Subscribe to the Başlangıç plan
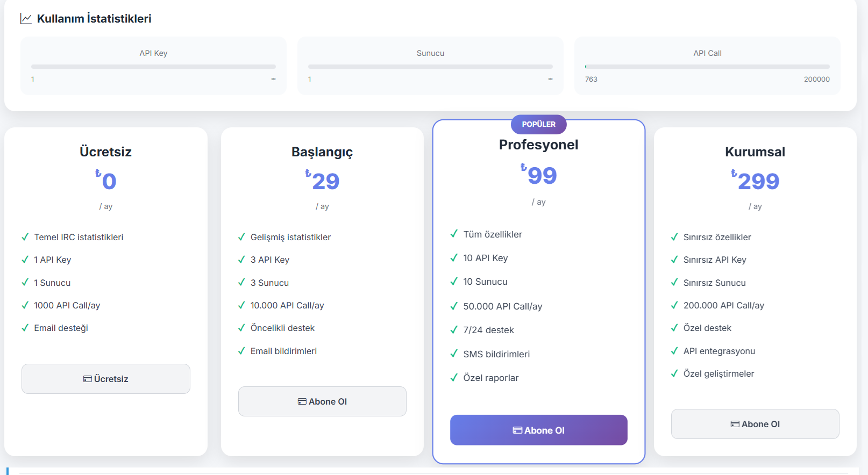Screen dimensions: 868x475 322,401
